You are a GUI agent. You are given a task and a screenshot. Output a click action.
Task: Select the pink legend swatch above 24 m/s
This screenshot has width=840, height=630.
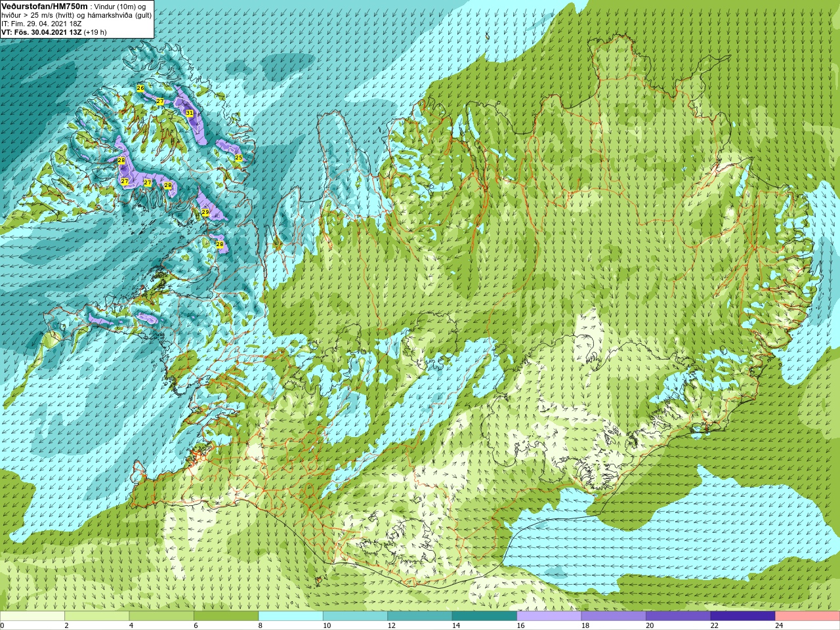[808, 616]
